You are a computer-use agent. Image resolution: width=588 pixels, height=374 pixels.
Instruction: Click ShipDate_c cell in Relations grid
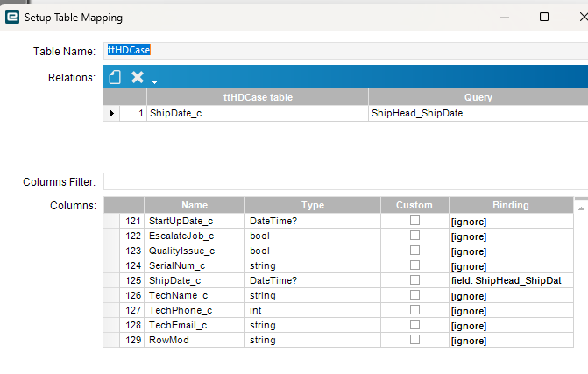point(258,113)
